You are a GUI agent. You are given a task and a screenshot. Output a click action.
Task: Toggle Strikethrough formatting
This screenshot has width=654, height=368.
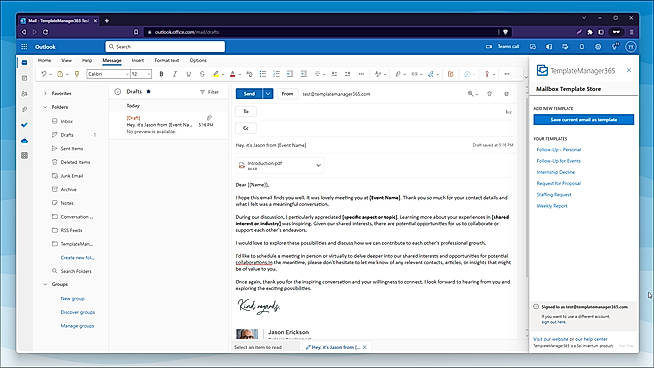202,74
